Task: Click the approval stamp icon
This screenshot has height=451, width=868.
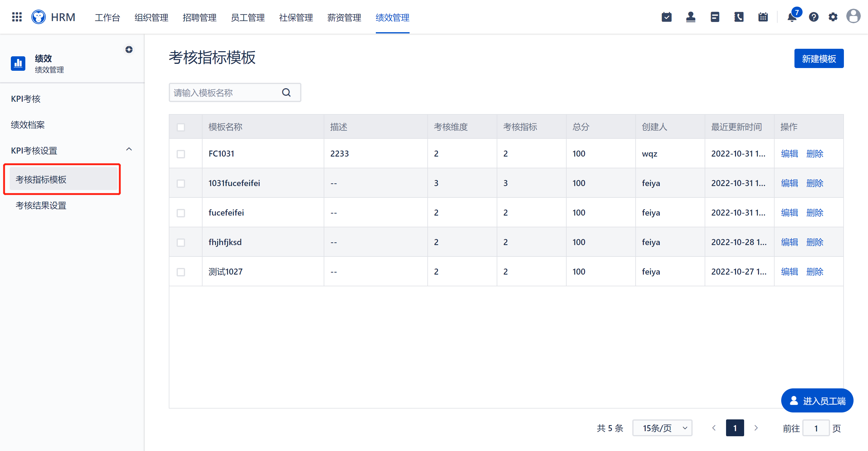Action: click(x=690, y=17)
